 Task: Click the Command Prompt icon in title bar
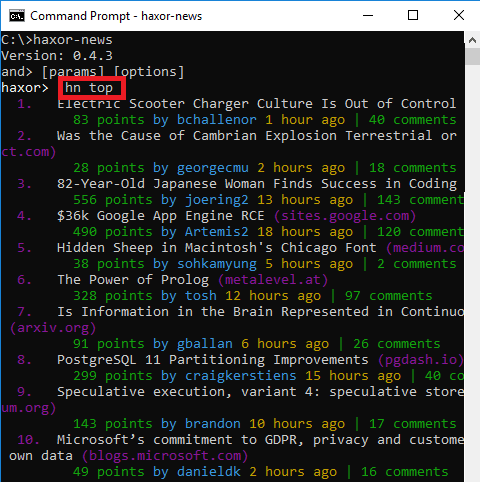click(x=17, y=16)
